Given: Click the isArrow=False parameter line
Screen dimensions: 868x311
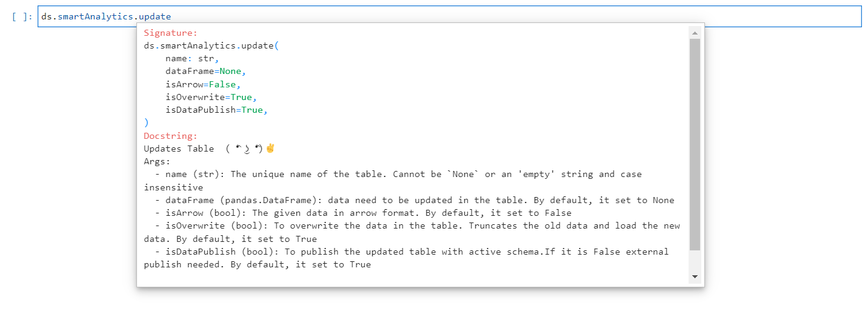Looking at the screenshot, I should (x=203, y=84).
